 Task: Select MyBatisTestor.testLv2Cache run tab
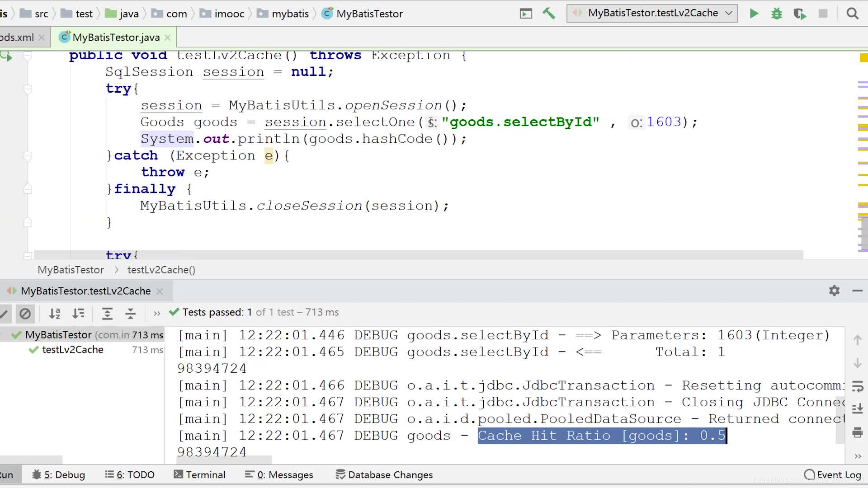[x=86, y=291]
